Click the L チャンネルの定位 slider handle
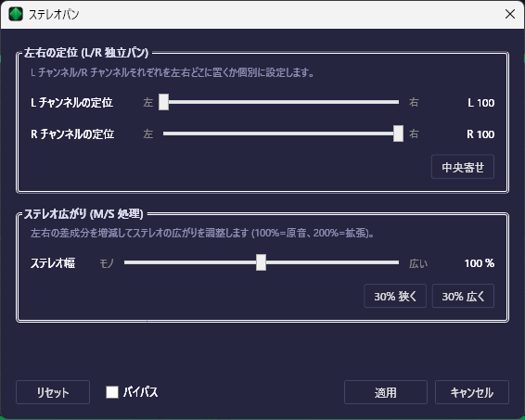Screen dimensions: 525x420 (x=164, y=102)
